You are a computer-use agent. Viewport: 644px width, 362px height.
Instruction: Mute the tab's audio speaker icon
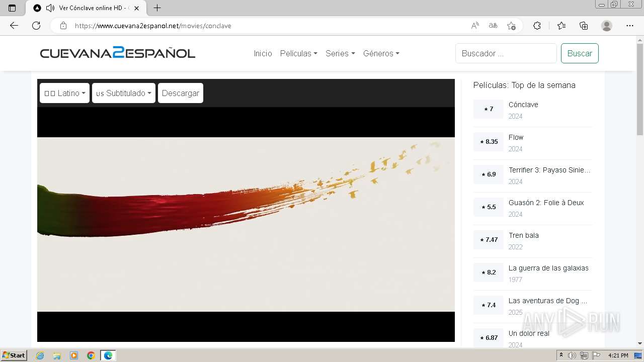(50, 8)
